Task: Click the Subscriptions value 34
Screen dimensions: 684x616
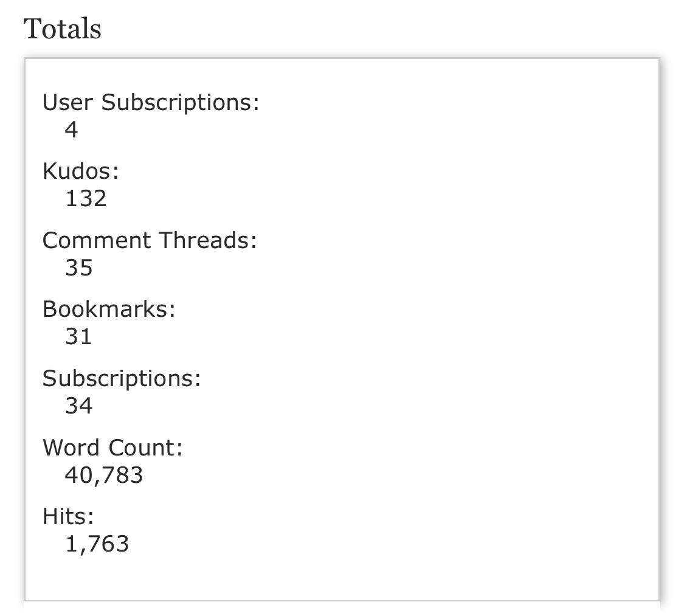Action: [x=79, y=406]
